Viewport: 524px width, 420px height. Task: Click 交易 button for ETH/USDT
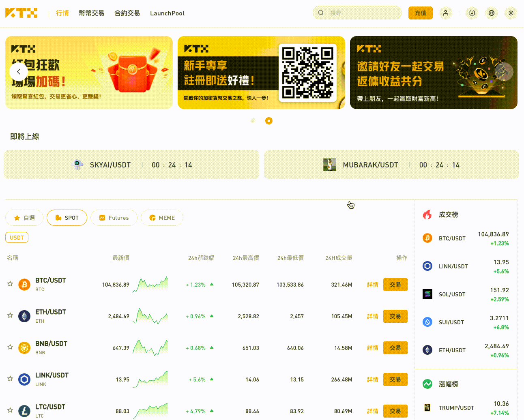pyautogui.click(x=395, y=316)
